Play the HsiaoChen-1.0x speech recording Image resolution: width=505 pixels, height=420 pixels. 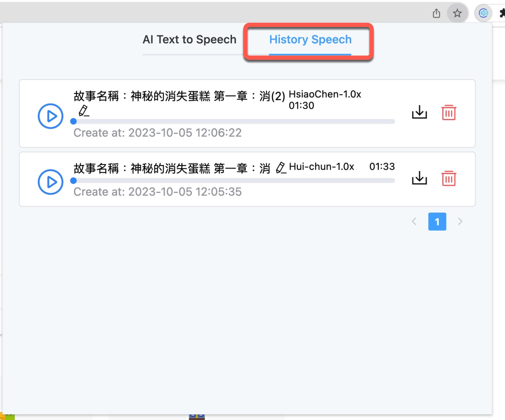[x=50, y=116]
